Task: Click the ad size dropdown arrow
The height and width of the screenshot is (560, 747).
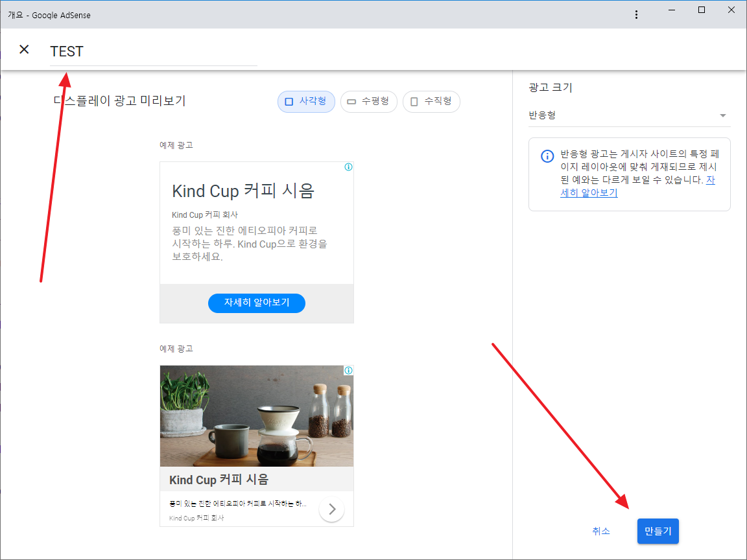Action: pyautogui.click(x=723, y=116)
